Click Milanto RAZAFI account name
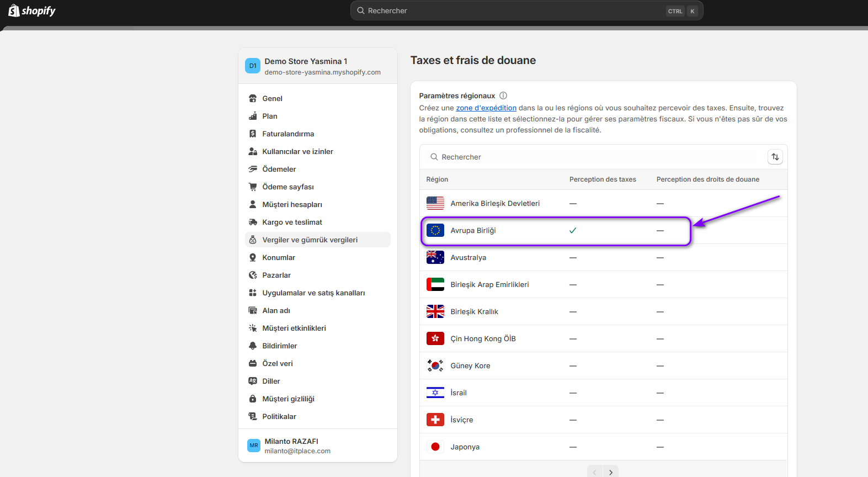Viewport: 868px width, 477px height. pos(291,441)
